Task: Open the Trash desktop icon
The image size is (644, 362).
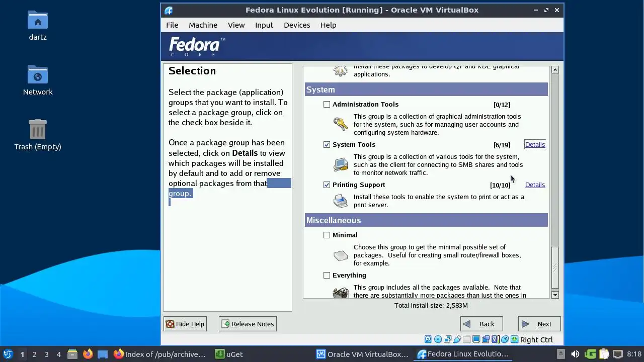Action: [38, 129]
